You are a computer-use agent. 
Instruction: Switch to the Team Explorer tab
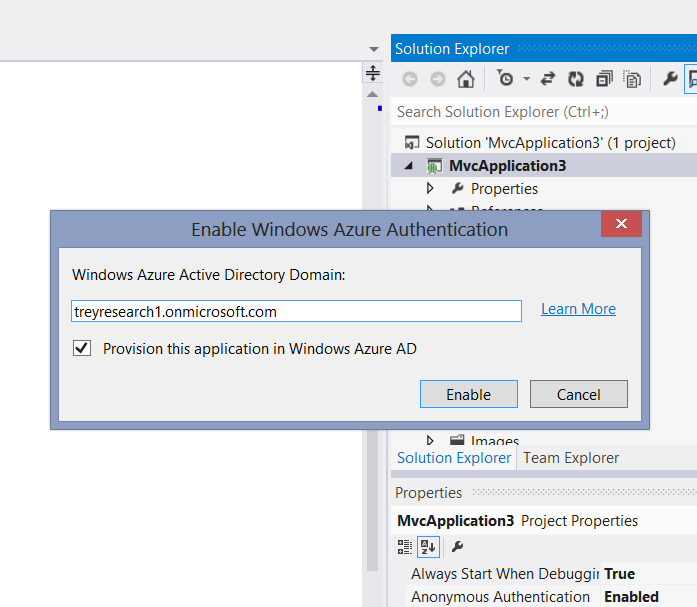point(571,458)
